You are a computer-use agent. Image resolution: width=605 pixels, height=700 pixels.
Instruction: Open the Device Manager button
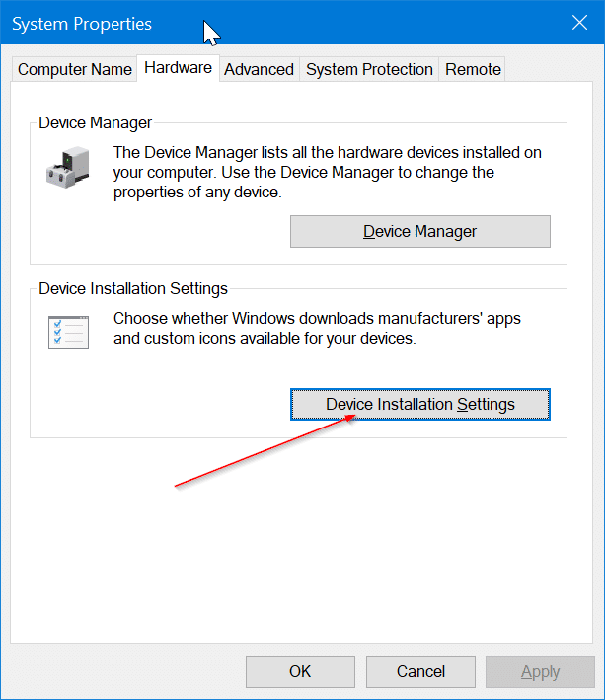(419, 231)
